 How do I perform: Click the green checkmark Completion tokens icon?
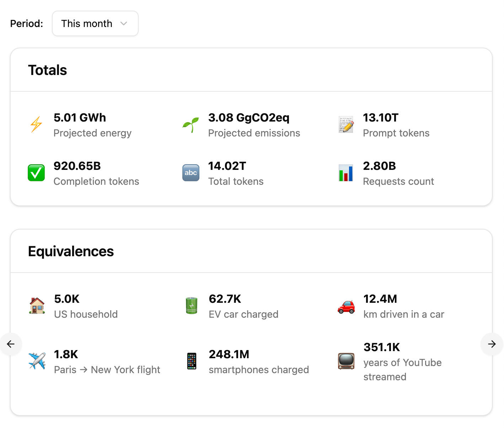tap(36, 173)
